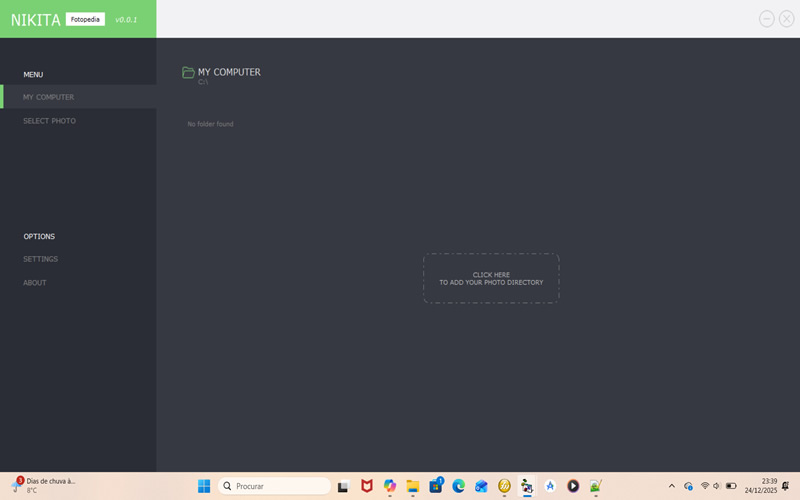This screenshot has height=500, width=800.
Task: Click the green folder icon beside My Computer
Action: (188, 73)
